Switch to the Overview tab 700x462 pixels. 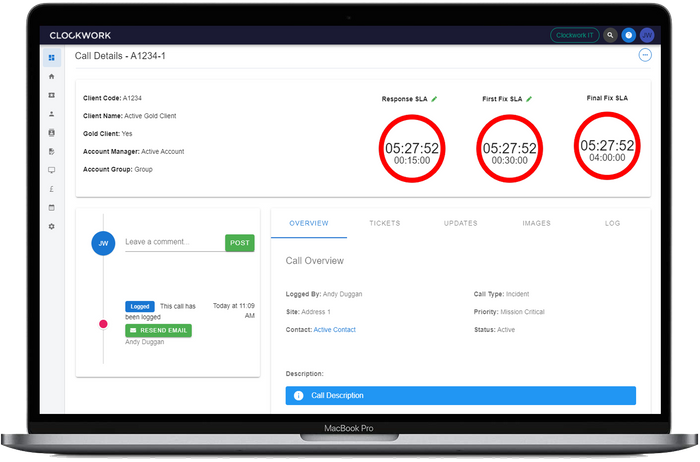click(x=309, y=223)
